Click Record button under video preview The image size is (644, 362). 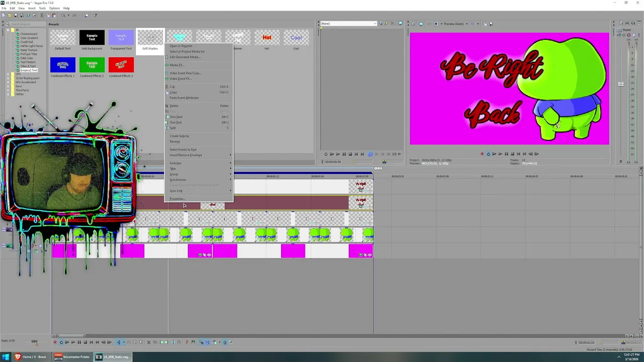482,154
